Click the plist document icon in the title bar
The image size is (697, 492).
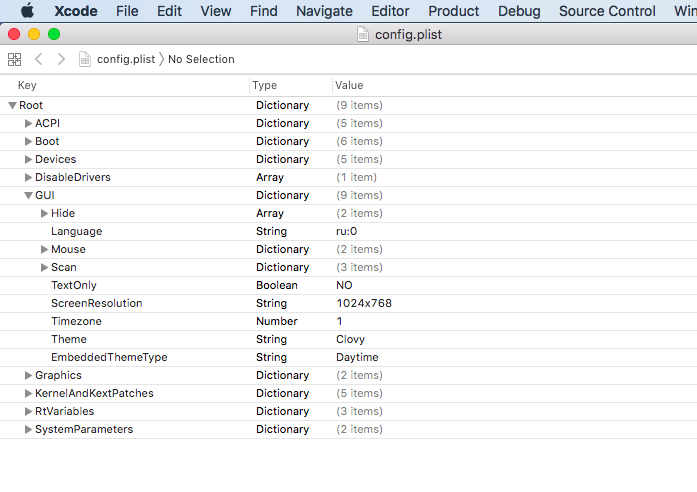(363, 34)
